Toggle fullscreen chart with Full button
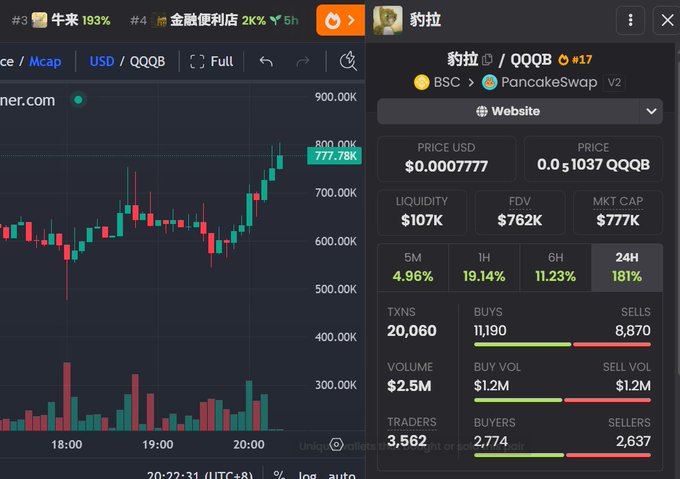Viewport: 680px width, 479px height. point(212,62)
